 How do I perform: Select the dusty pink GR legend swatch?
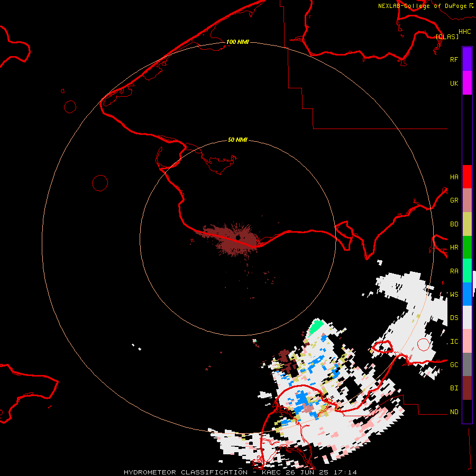tap(467, 200)
